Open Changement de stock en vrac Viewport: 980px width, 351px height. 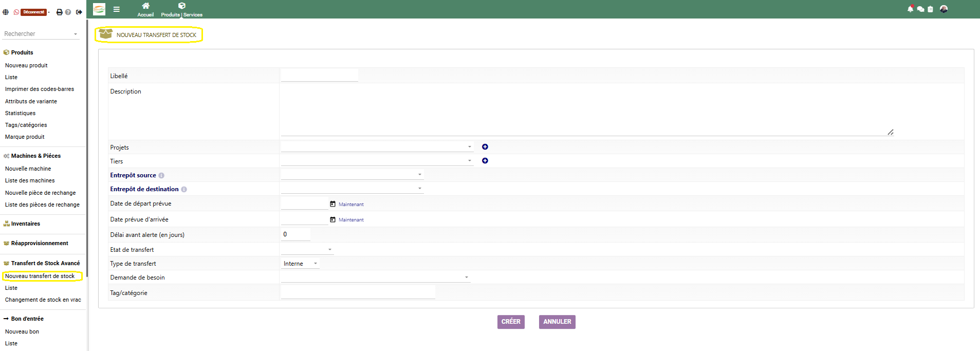click(43, 300)
